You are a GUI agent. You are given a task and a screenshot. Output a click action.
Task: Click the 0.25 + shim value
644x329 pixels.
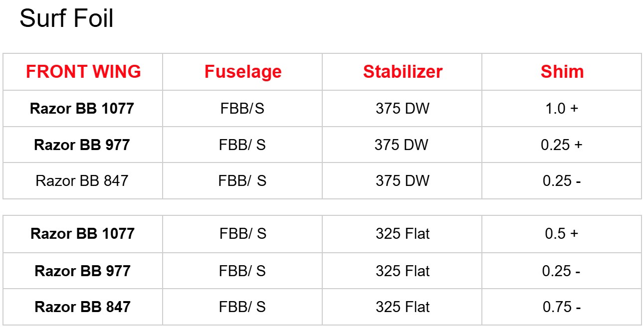coord(562,145)
